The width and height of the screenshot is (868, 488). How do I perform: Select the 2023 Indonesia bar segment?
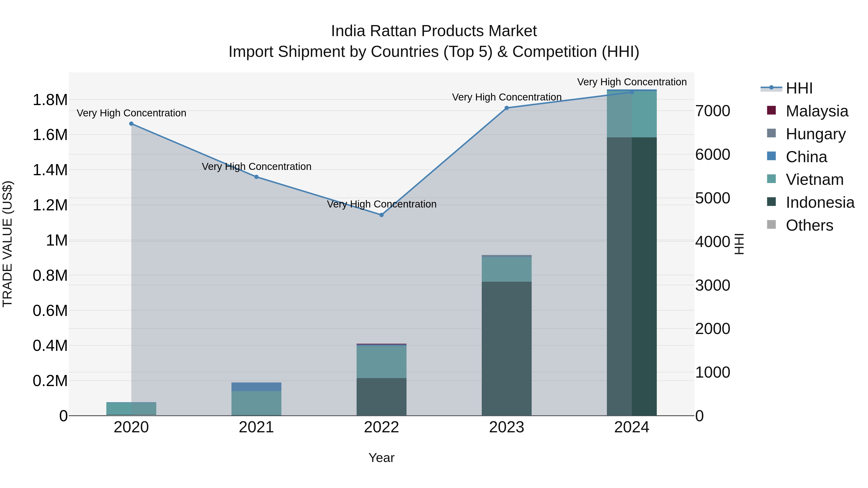coord(506,348)
